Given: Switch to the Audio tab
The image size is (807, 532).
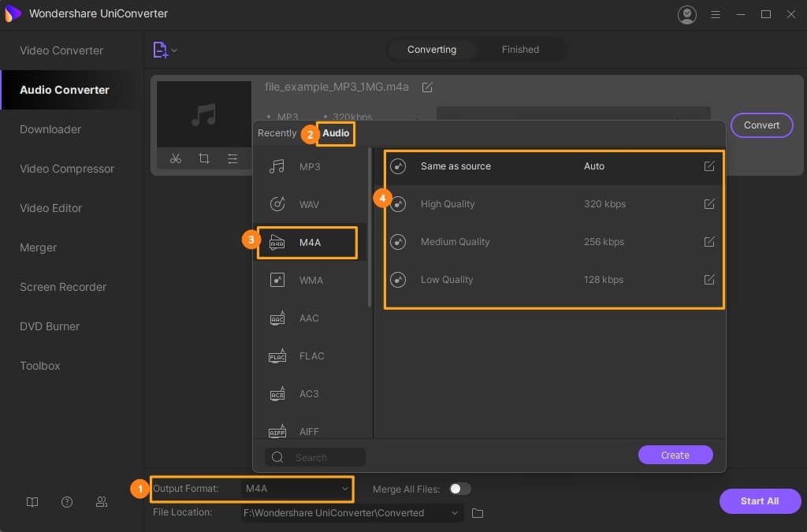Looking at the screenshot, I should pyautogui.click(x=336, y=132).
